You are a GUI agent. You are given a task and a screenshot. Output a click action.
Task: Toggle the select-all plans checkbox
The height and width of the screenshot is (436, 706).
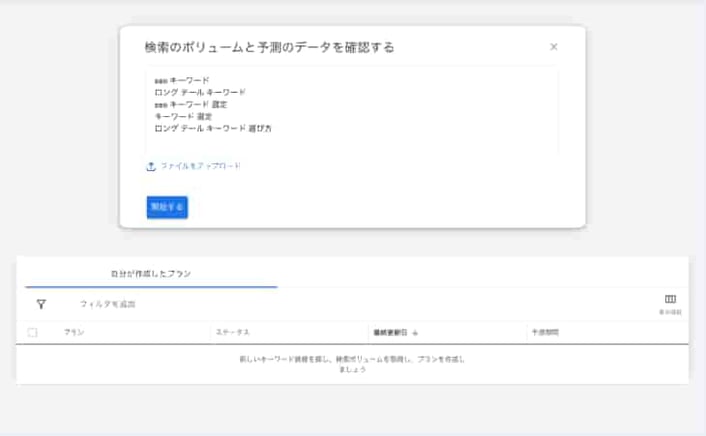[33, 332]
